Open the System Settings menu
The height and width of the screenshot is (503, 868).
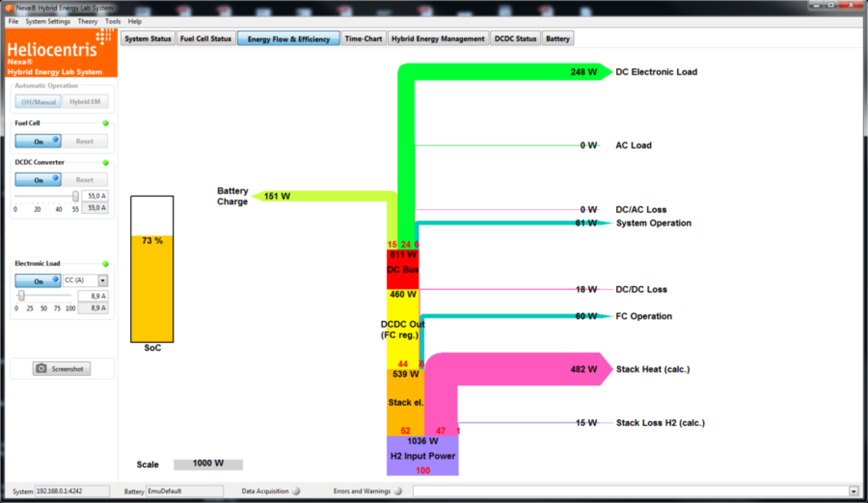pos(48,21)
